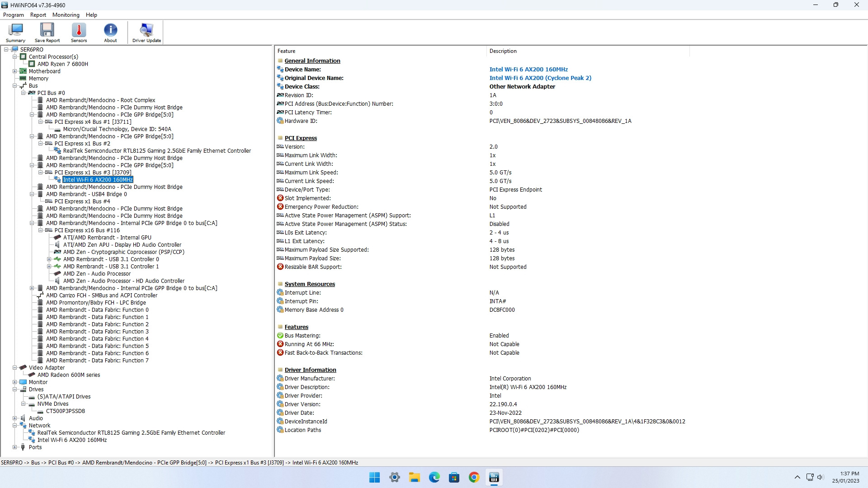Expand AMD Rembrandt USB 3.1 Controller 1

coord(49,267)
